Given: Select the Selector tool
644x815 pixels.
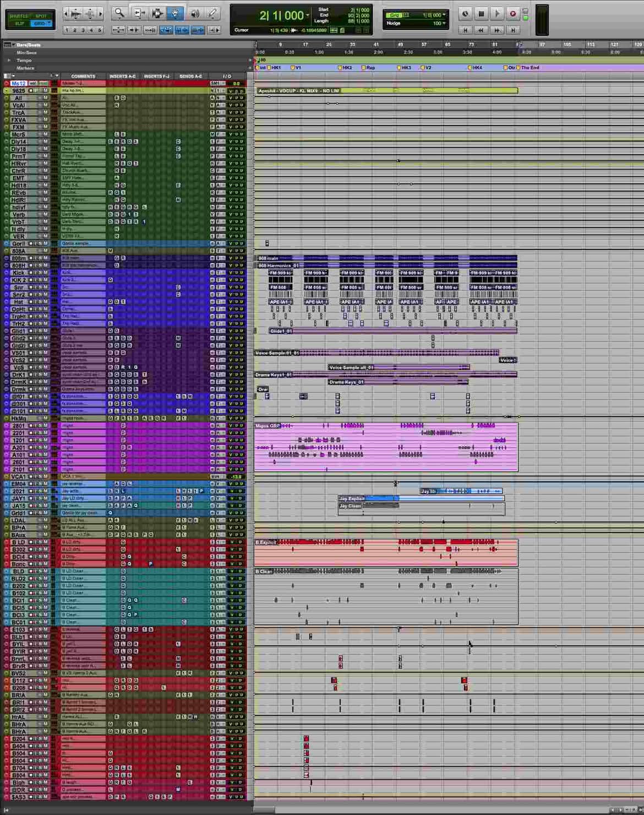Looking at the screenshot, I should (157, 13).
